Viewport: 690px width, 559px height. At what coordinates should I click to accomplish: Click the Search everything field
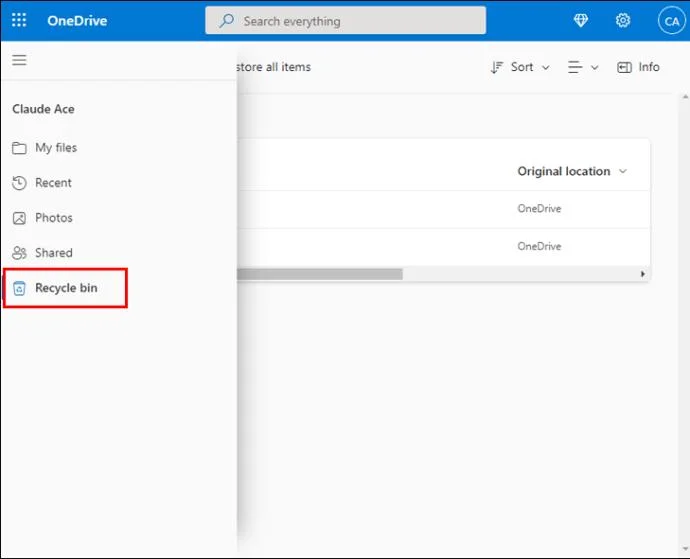pyautogui.click(x=345, y=21)
